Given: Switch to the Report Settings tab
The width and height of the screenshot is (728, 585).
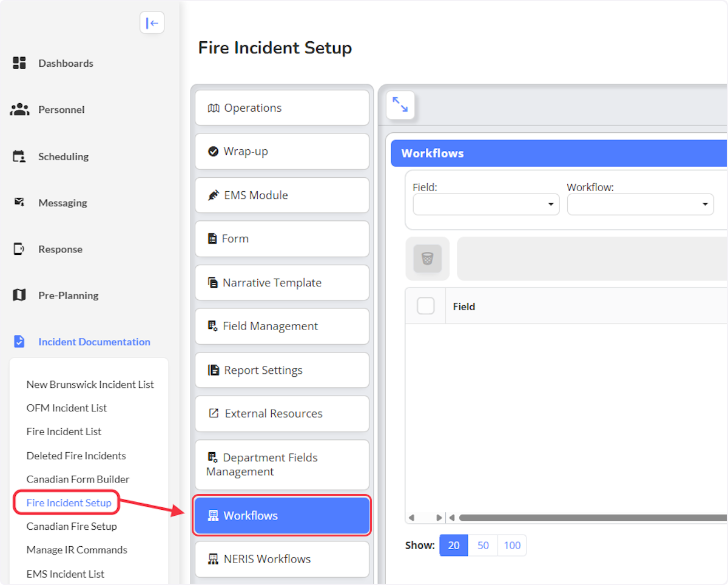Looking at the screenshot, I should pyautogui.click(x=282, y=370).
